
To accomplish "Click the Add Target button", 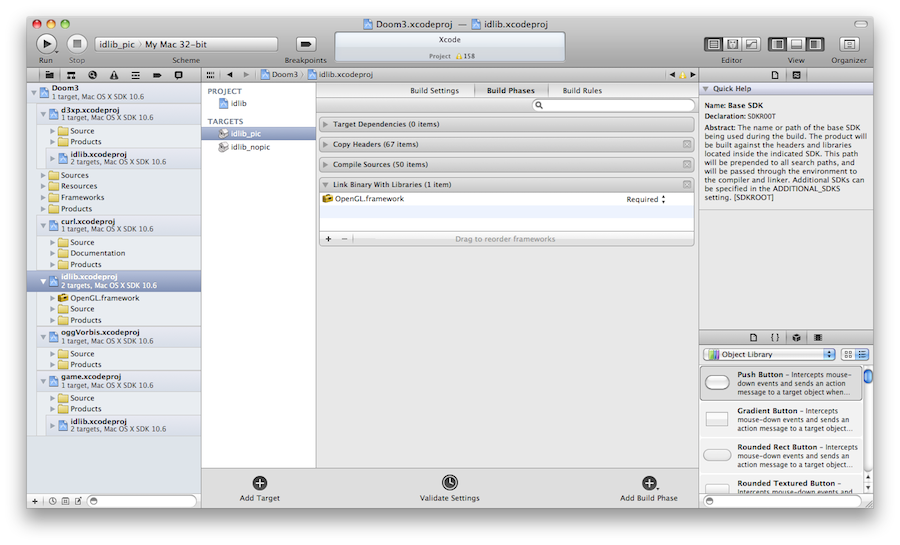I will click(259, 489).
